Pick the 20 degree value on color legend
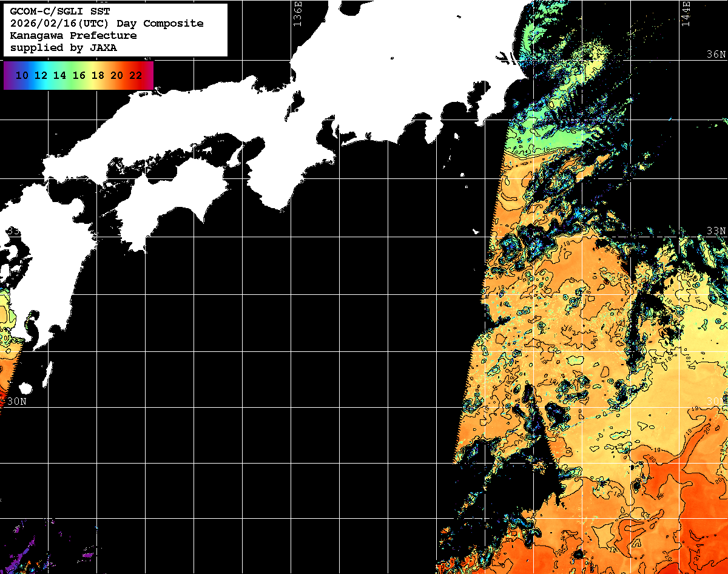728x574 pixels. 116,76
